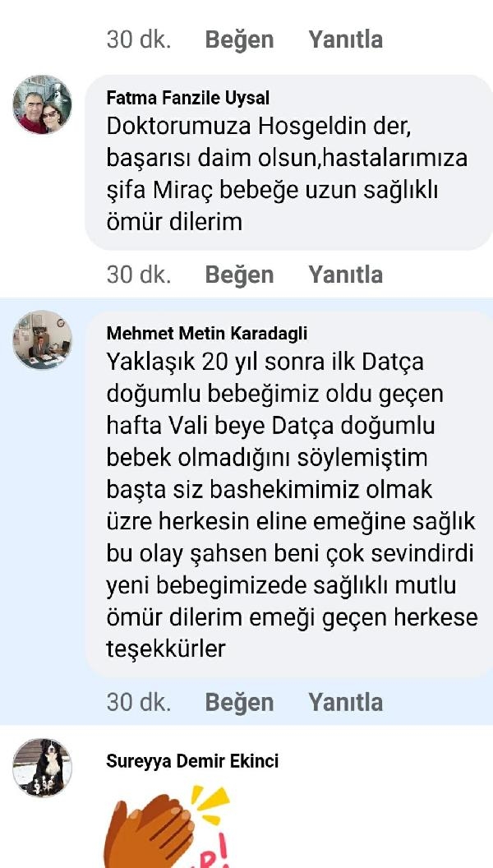
Task: Open Sureyya Demir Ekinci's dog avatar
Action: 42,768
